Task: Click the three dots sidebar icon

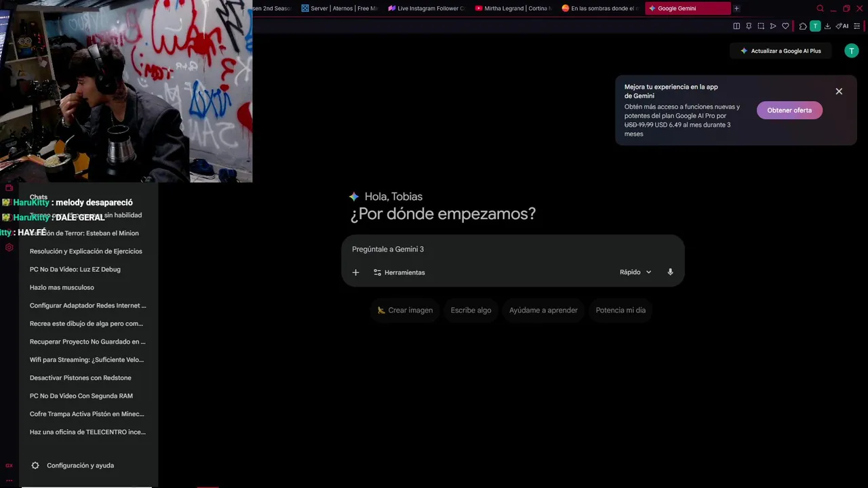Action: (x=9, y=480)
